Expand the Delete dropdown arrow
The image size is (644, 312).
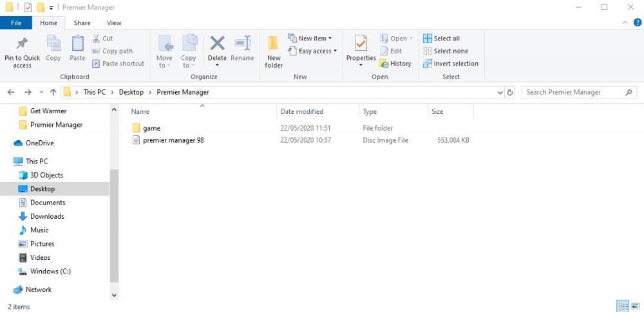coord(217,65)
